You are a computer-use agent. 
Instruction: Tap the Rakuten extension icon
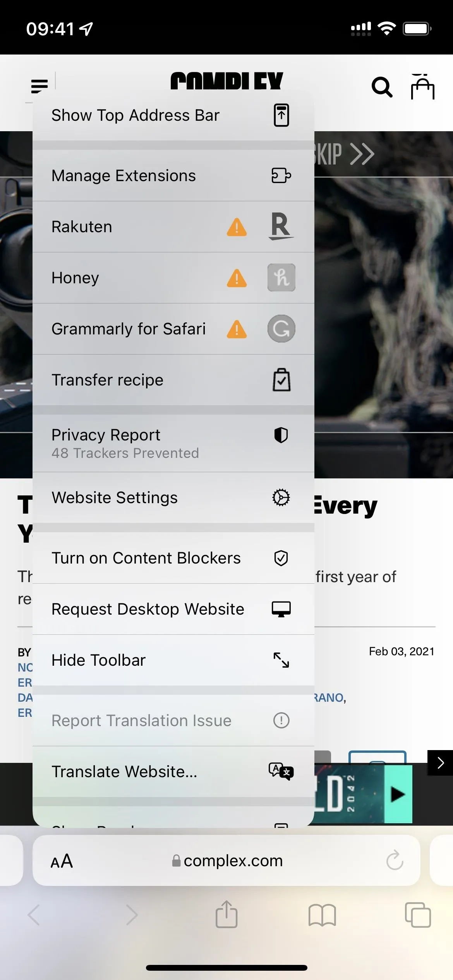click(x=281, y=226)
